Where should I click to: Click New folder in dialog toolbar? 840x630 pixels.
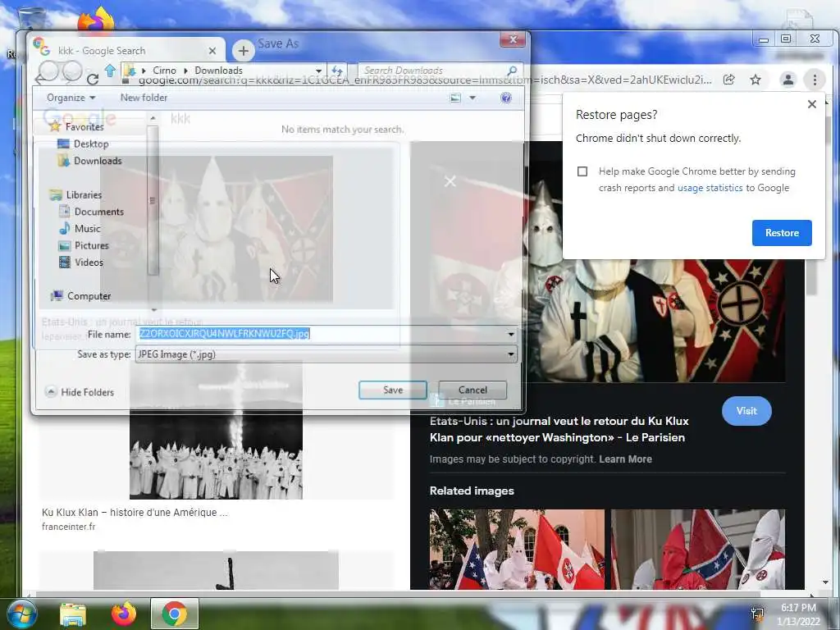tap(144, 98)
